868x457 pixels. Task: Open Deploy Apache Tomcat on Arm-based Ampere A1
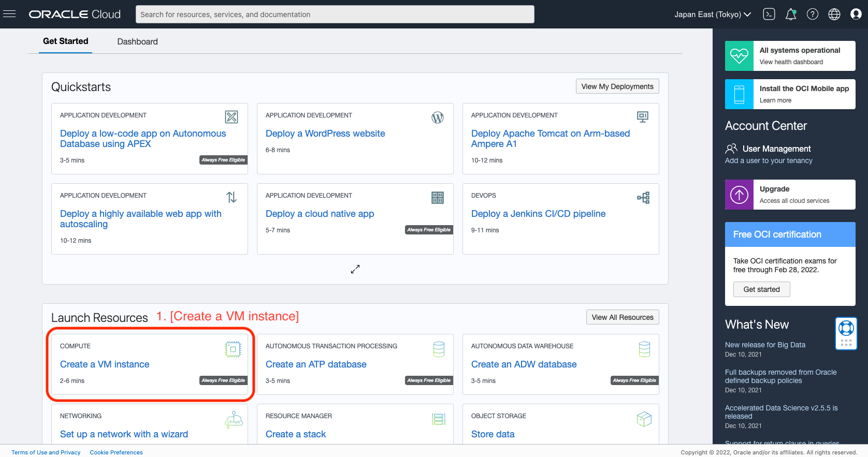pyautogui.click(x=551, y=139)
